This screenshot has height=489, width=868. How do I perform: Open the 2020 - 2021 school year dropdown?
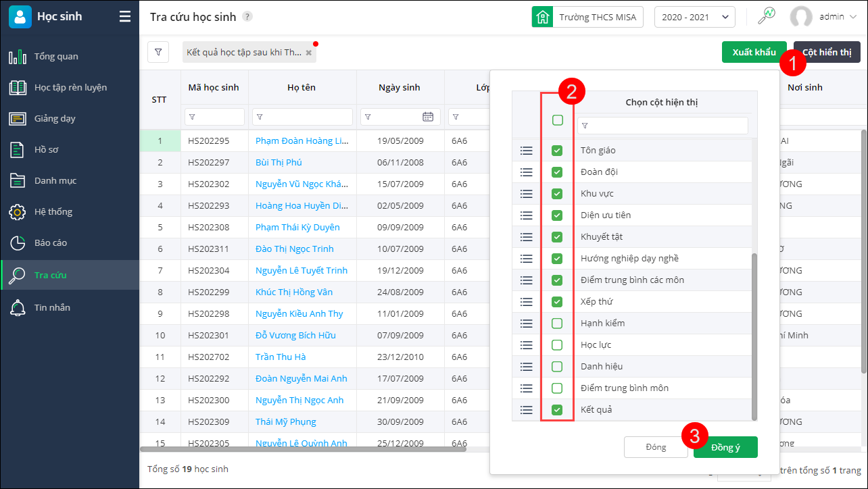pyautogui.click(x=695, y=17)
